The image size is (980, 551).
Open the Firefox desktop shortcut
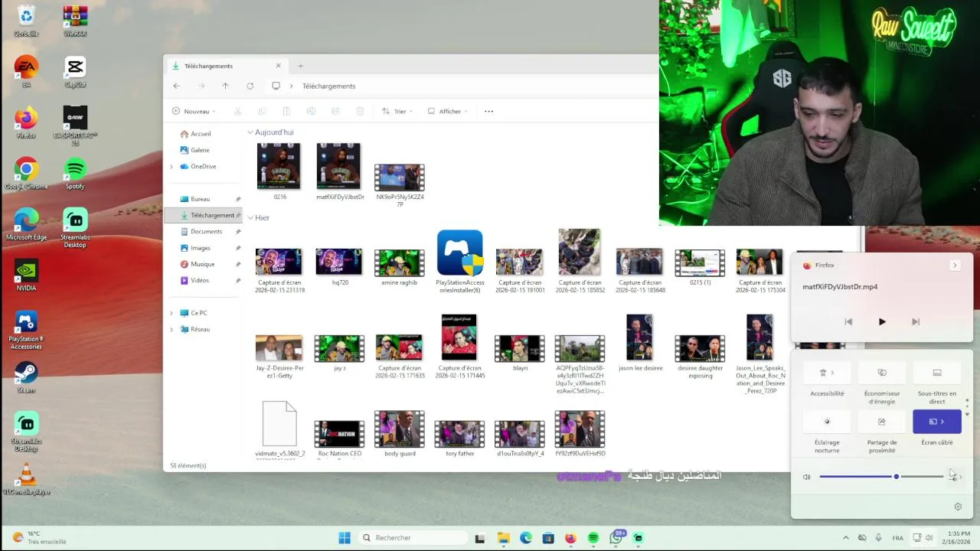26,122
